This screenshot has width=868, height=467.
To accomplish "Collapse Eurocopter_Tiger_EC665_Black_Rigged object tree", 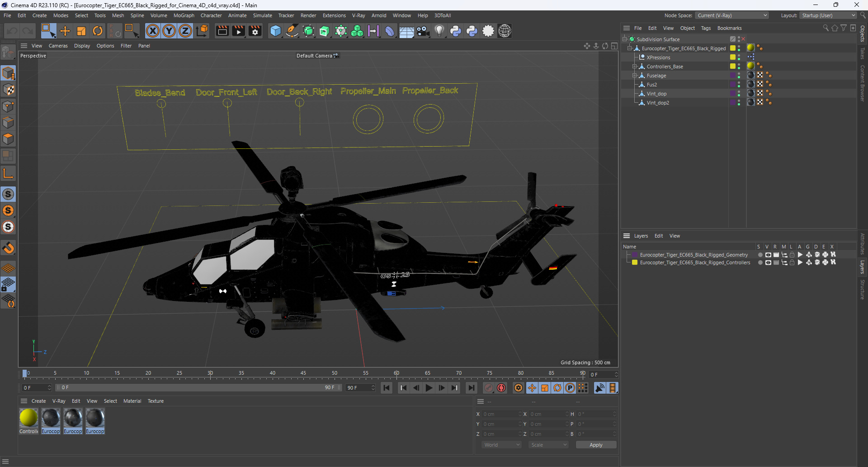I will point(629,48).
